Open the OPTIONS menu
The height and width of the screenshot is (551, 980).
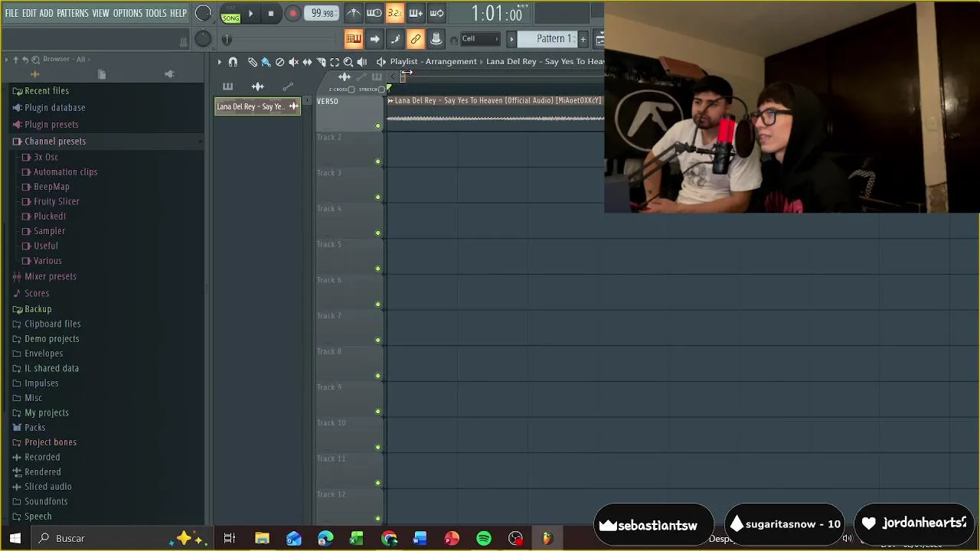(x=128, y=14)
